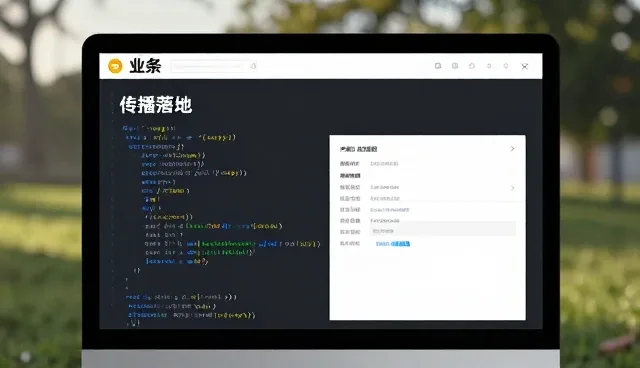Expand the chevron beside the panel title
640x368 pixels.
coord(512,149)
